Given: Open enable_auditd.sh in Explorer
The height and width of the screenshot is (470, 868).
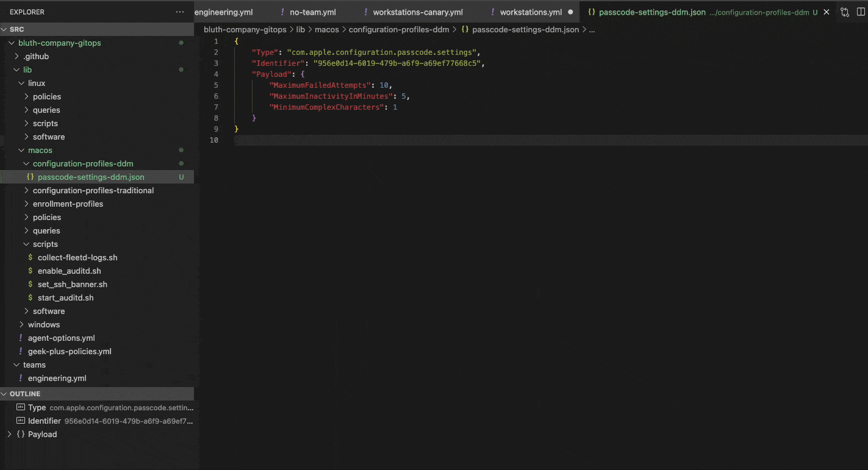Looking at the screenshot, I should click(x=70, y=271).
